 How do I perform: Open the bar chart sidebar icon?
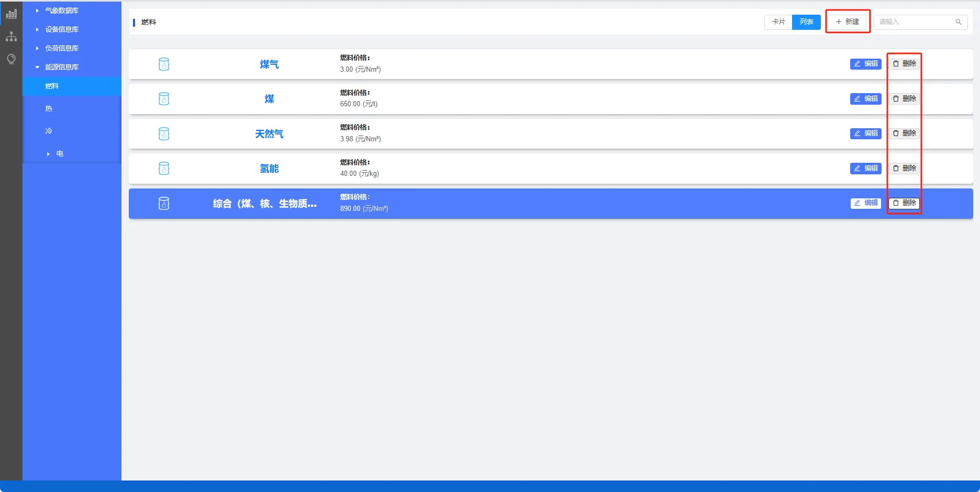[11, 14]
